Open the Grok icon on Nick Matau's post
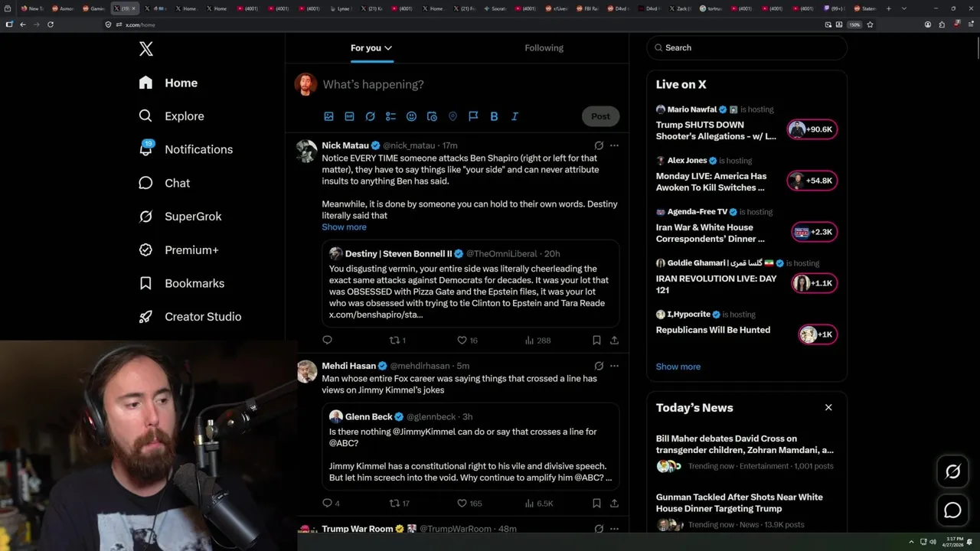Viewport: 980px width, 551px height. (x=599, y=145)
